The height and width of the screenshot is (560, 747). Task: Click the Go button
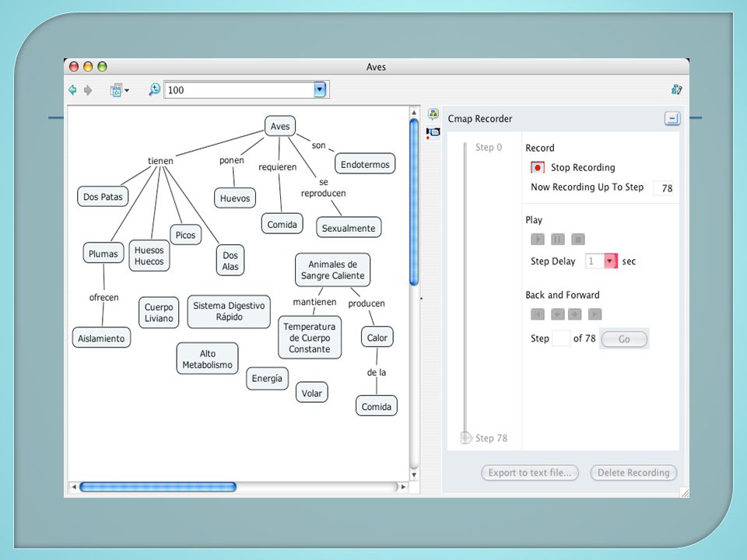pyautogui.click(x=624, y=339)
